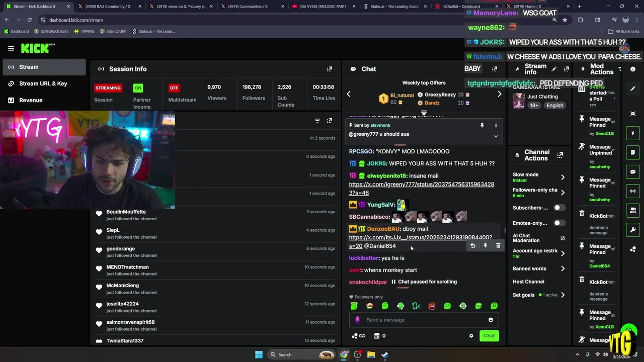Show previous Weekly top Gifters
This screenshot has height=362, width=644.
(348, 94)
